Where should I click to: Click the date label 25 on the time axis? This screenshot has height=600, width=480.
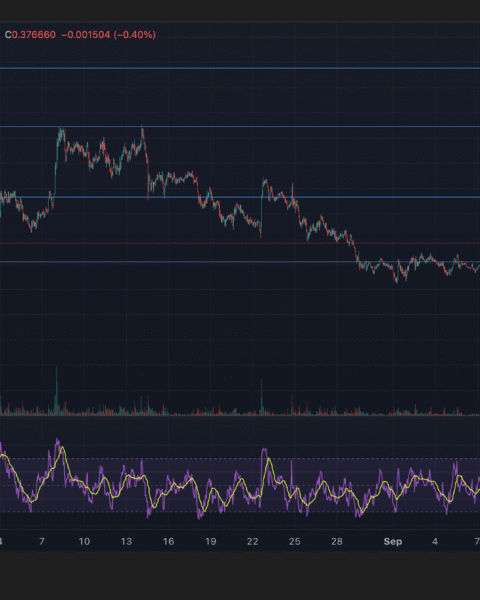(x=294, y=541)
